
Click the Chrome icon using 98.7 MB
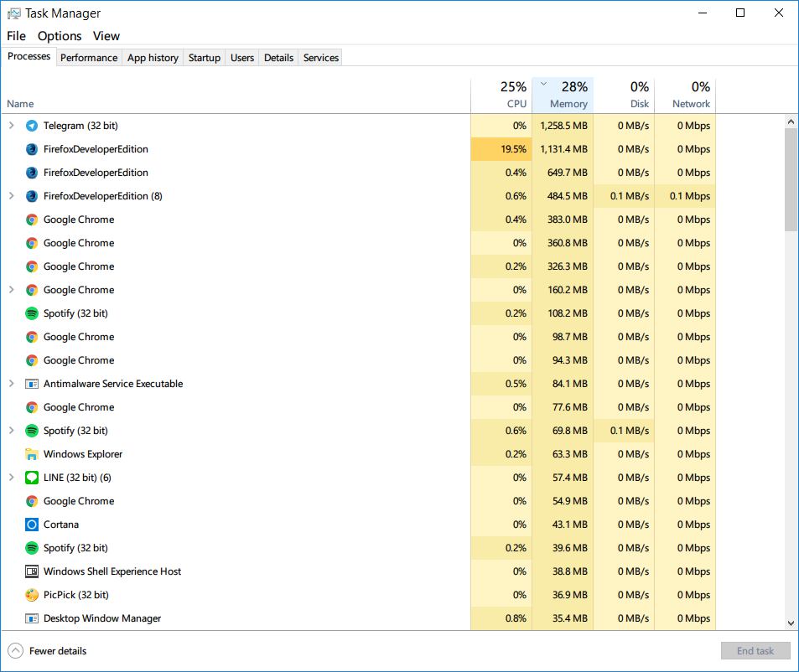pos(32,337)
